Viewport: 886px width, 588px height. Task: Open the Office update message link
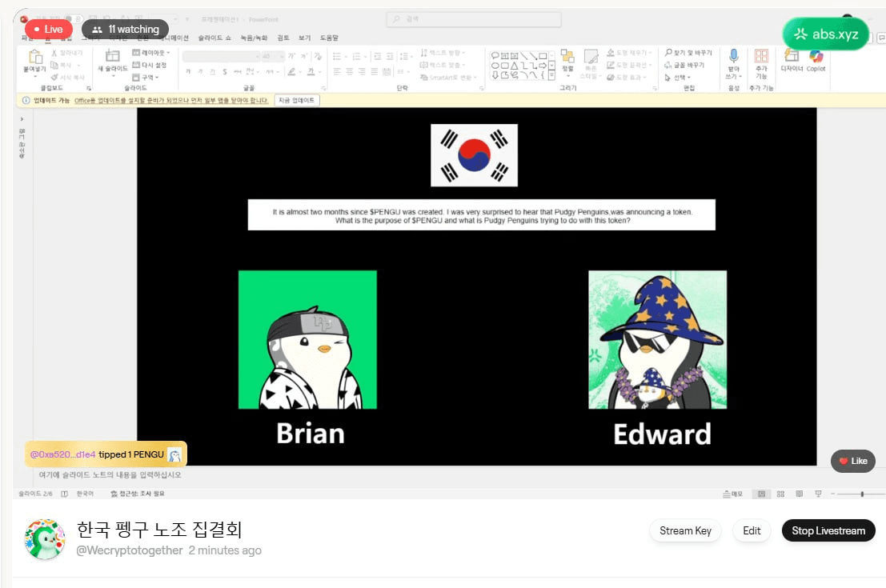pos(171,101)
